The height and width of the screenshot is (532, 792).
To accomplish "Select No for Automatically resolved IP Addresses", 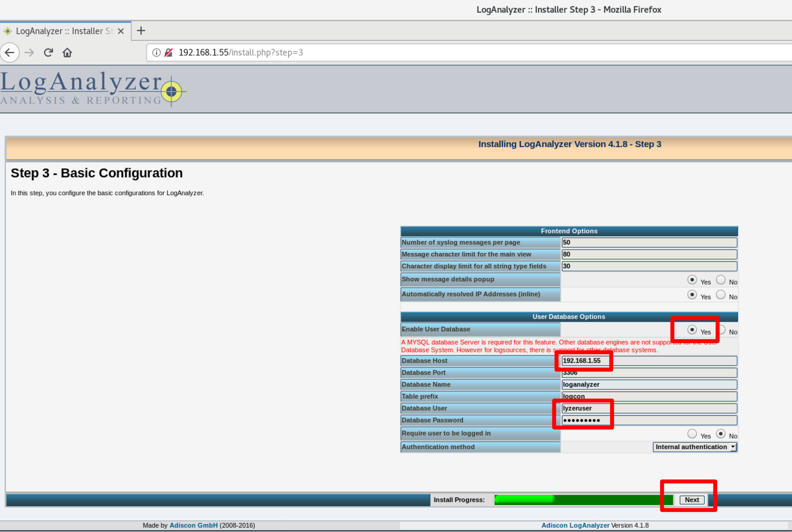I will coord(721,295).
